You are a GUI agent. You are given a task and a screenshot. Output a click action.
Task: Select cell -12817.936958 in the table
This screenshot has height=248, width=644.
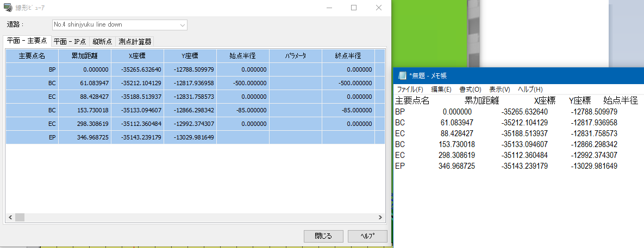pos(190,83)
